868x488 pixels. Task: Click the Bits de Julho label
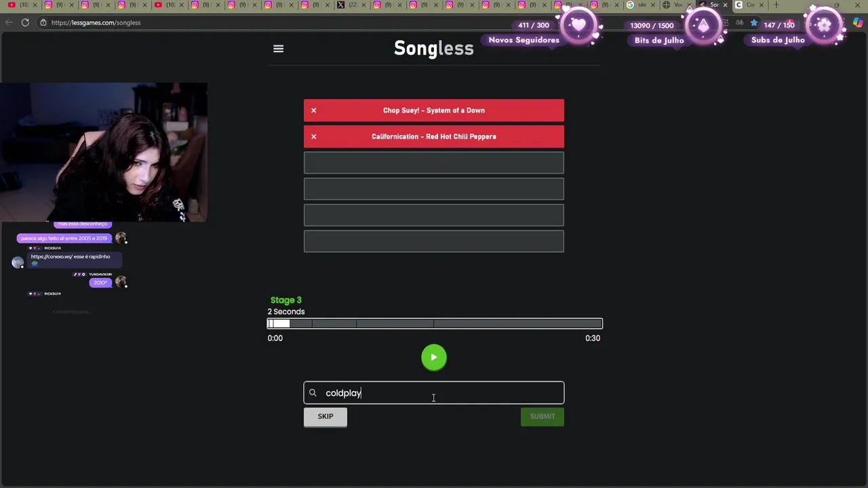(659, 40)
